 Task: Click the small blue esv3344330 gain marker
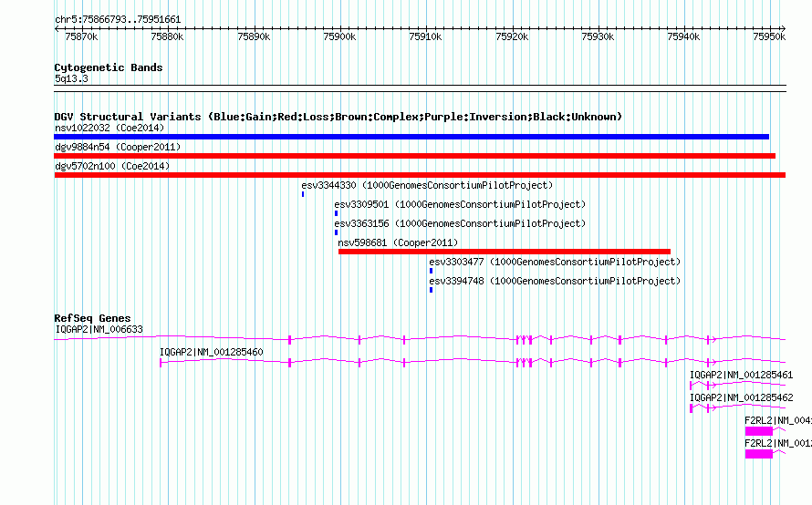click(303, 194)
